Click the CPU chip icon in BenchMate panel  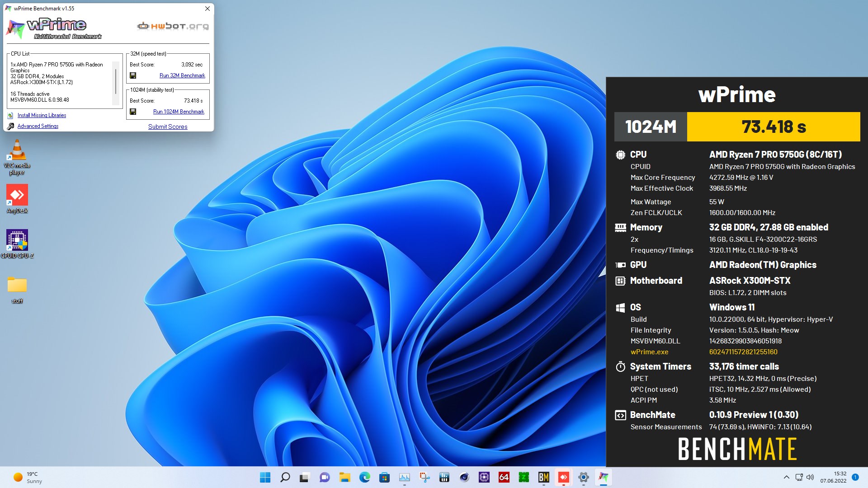[x=620, y=155]
